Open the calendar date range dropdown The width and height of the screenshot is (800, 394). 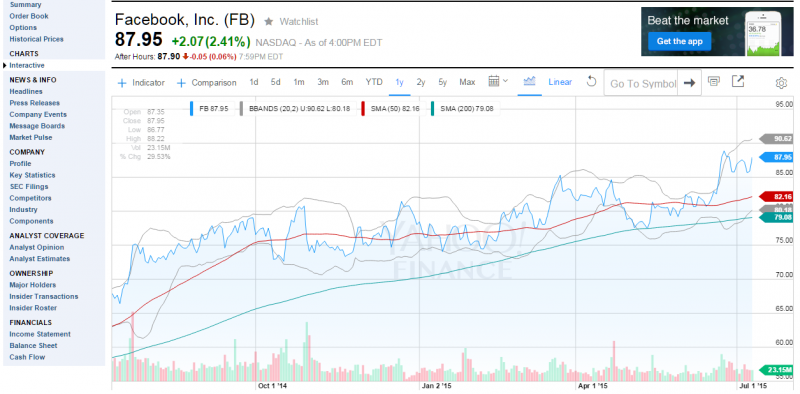point(498,81)
